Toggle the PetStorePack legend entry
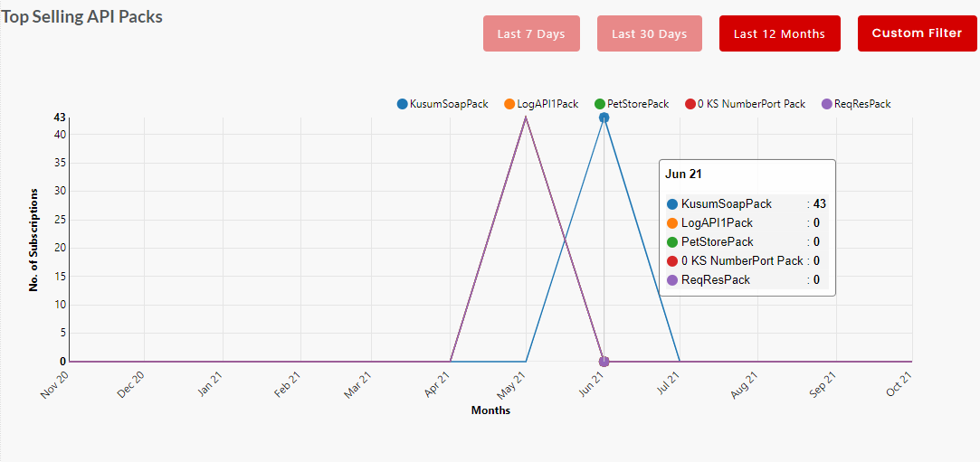 638,104
